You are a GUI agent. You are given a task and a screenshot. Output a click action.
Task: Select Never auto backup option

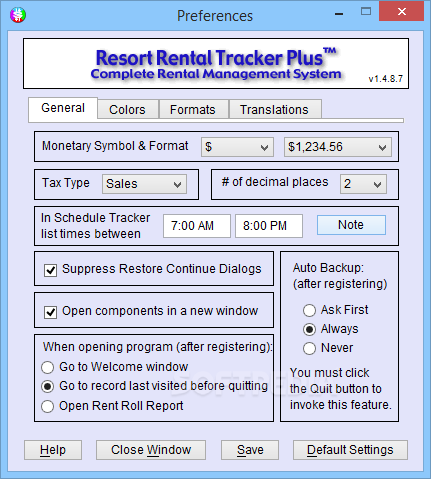click(x=309, y=348)
